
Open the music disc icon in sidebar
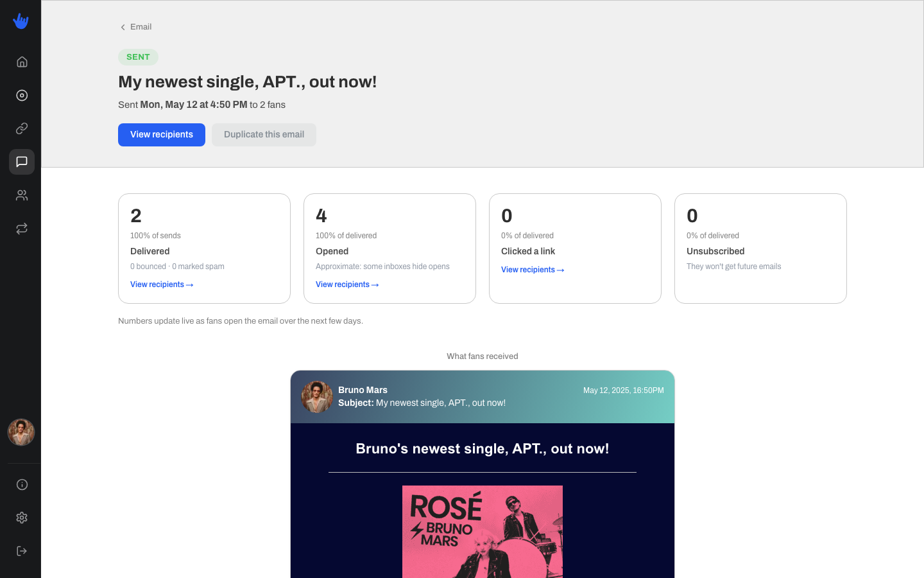22,95
